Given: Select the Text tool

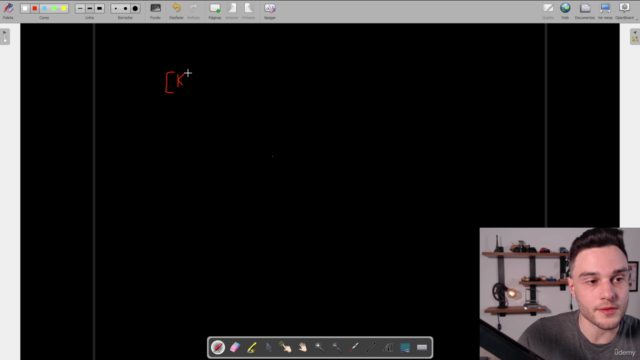Looking at the screenshot, I should click(388, 347).
